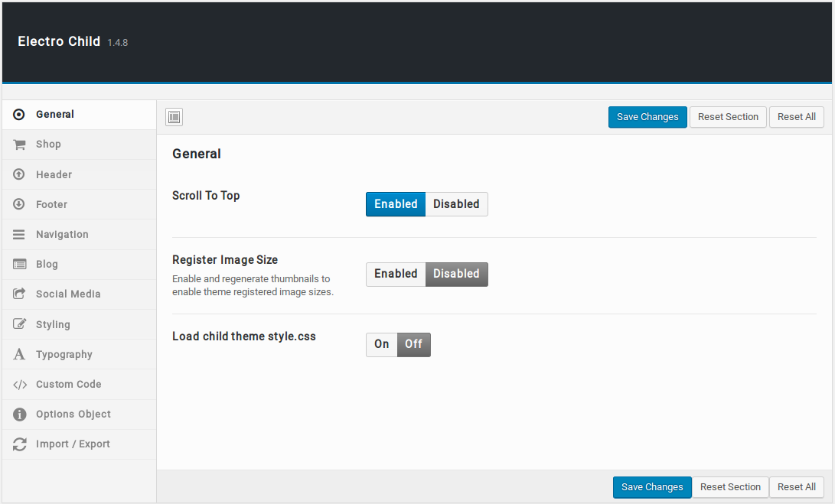
Task: Open the Social Media section label
Action: (68, 294)
